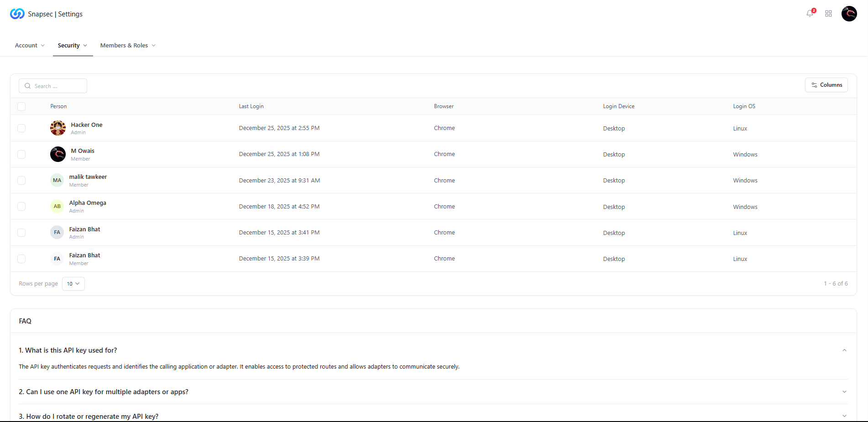Click the filter icon on the Columns button
The height and width of the screenshot is (422, 868).
coord(814,85)
